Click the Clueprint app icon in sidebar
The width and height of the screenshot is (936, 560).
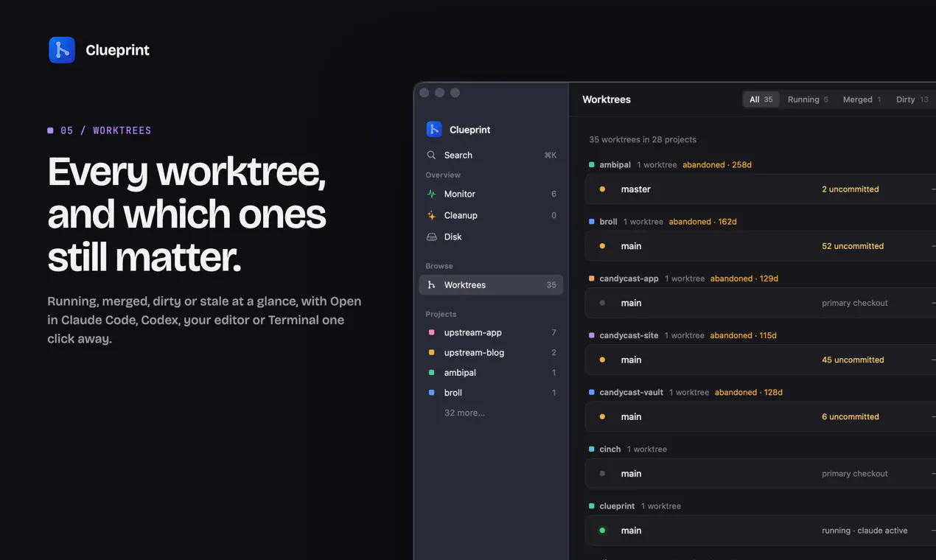pos(434,129)
